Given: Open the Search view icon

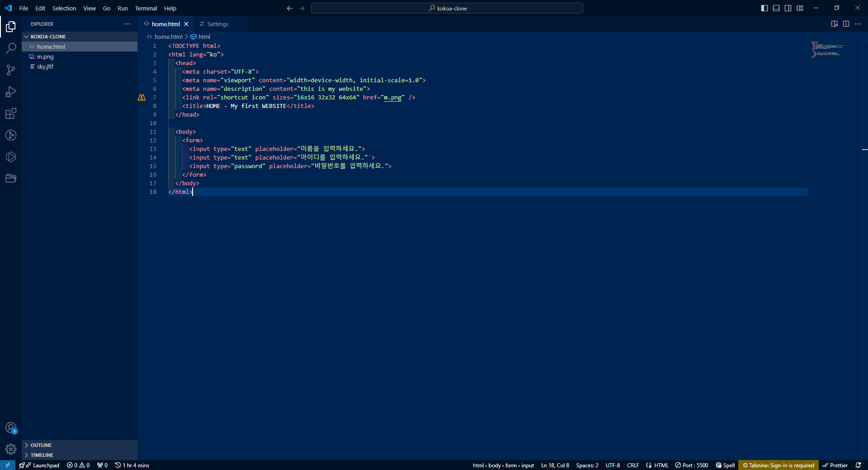Looking at the screenshot, I should coord(11,48).
